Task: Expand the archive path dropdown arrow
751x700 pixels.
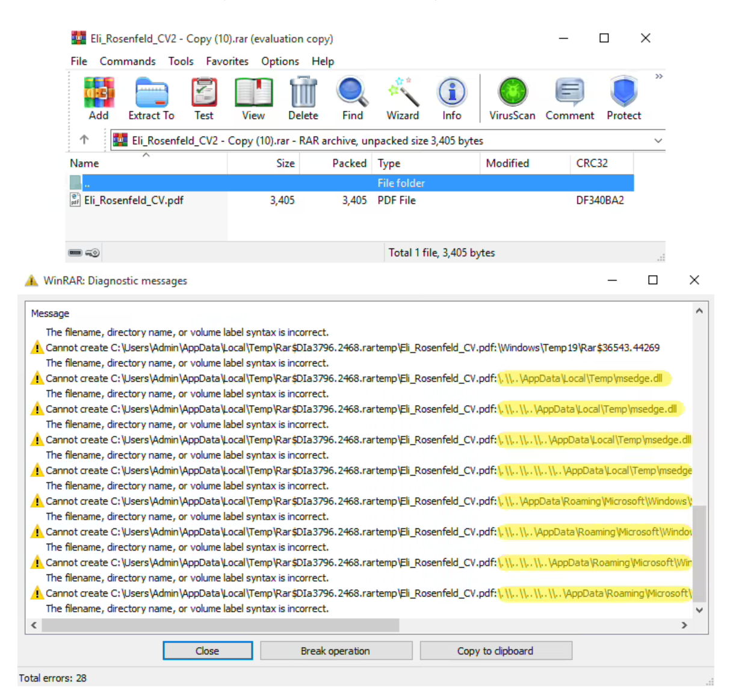Action: tap(658, 141)
